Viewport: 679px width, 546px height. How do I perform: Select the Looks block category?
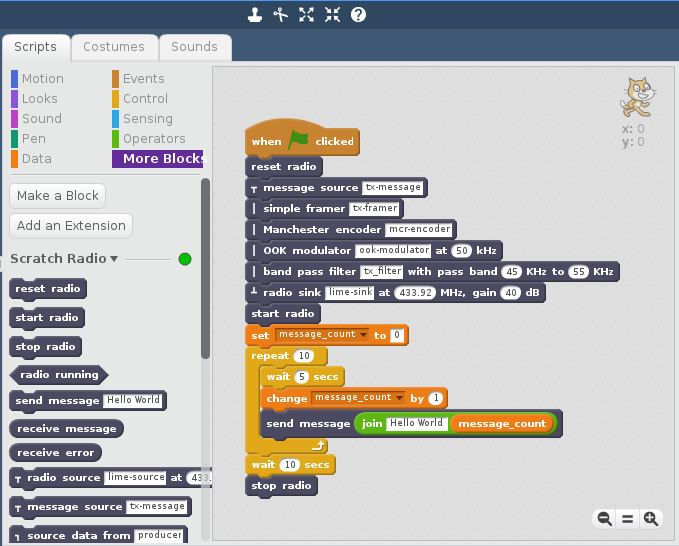35,99
